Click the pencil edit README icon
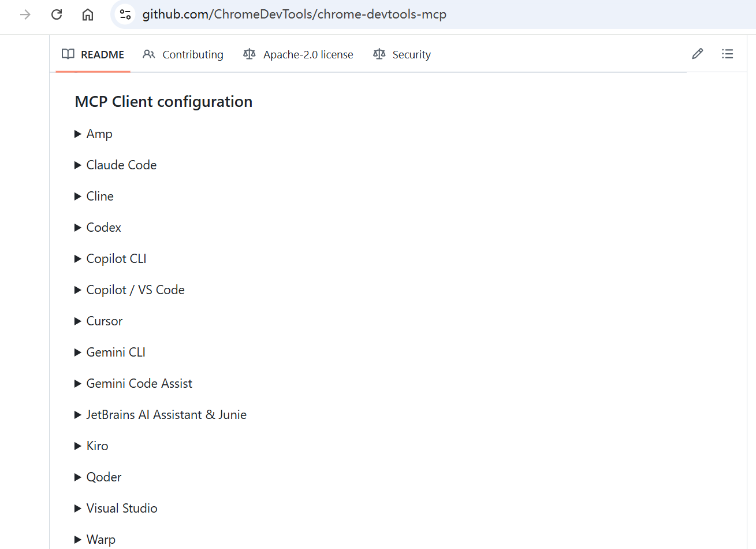 (x=697, y=54)
